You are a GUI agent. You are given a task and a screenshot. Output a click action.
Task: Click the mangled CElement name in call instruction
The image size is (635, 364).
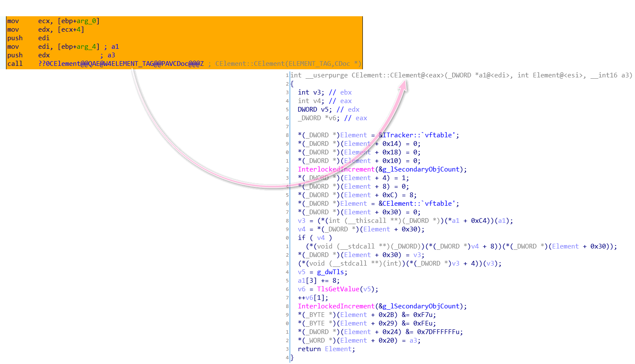coord(121,64)
